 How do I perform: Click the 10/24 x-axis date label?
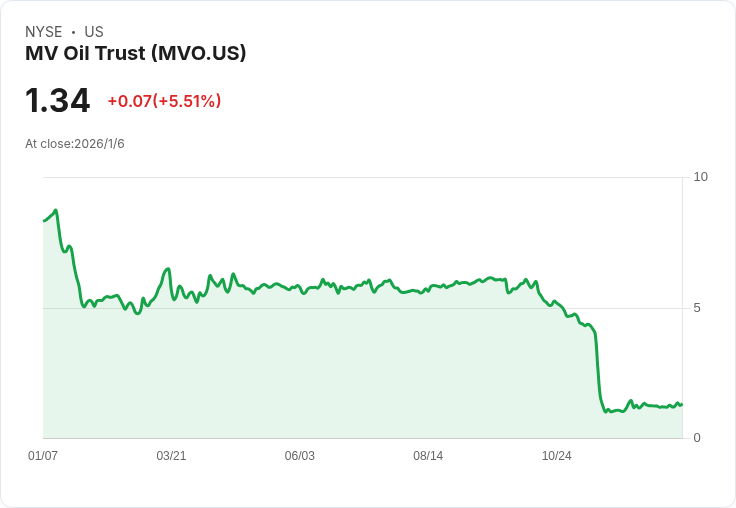point(557,455)
